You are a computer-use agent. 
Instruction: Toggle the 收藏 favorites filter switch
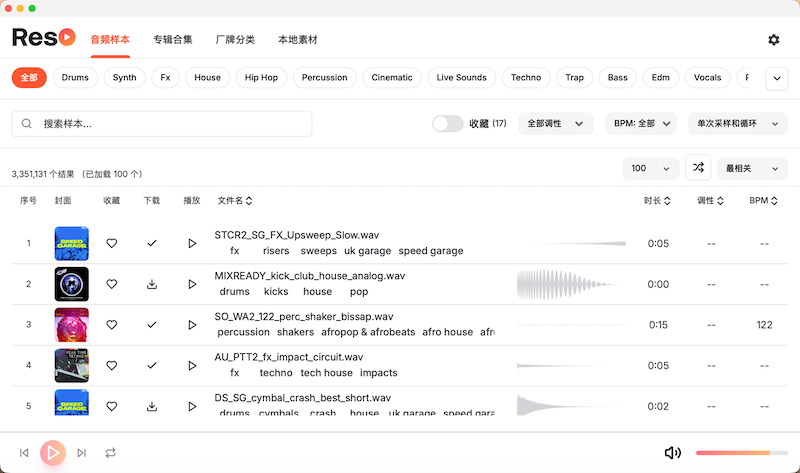pos(447,124)
